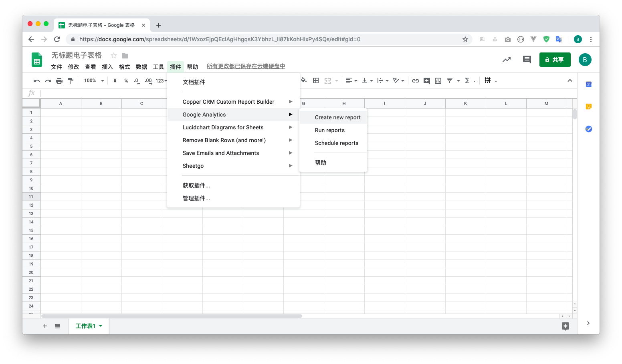Open the 数据 menu
Viewport: 622px width, 364px height.
click(141, 67)
